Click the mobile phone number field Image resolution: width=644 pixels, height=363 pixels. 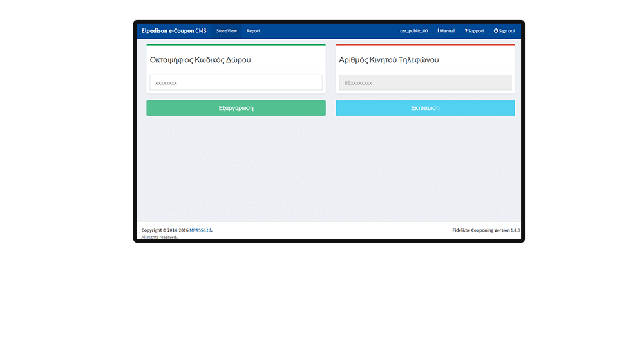(x=425, y=82)
